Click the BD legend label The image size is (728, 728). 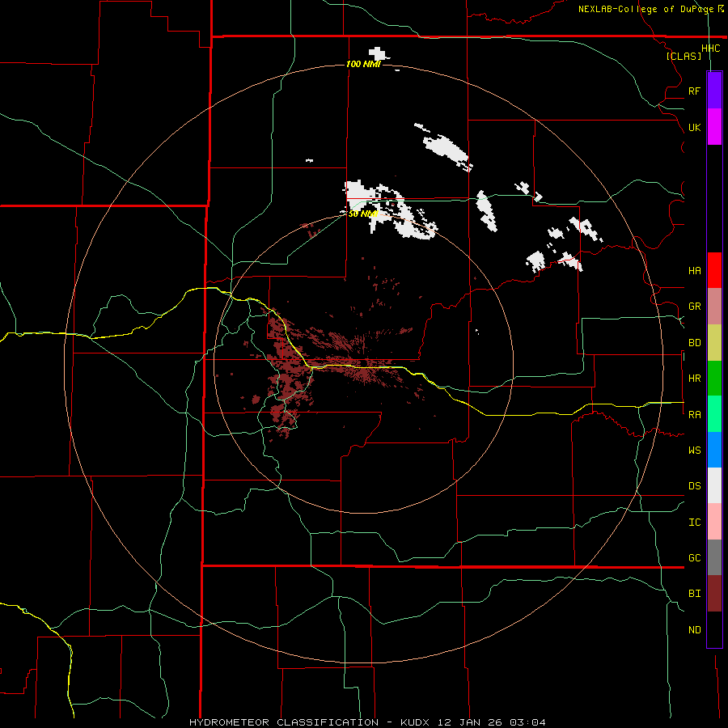pyautogui.click(x=694, y=343)
